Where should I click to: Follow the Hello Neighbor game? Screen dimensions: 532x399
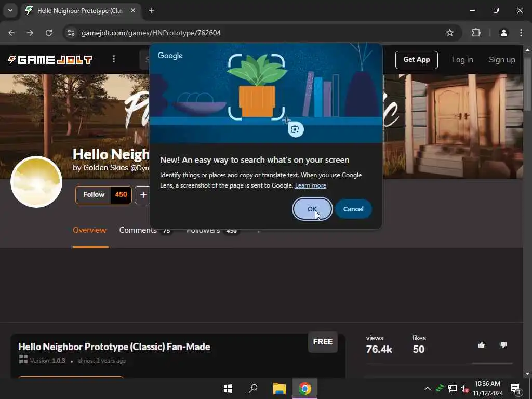pyautogui.click(x=94, y=195)
